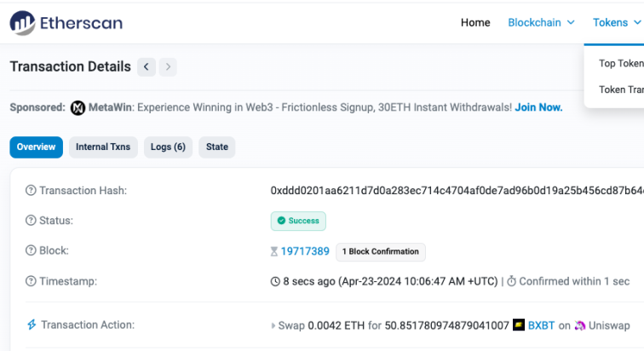Image resolution: width=644 pixels, height=351 pixels.
Task: Click the Etherscan logo
Action: click(x=66, y=23)
